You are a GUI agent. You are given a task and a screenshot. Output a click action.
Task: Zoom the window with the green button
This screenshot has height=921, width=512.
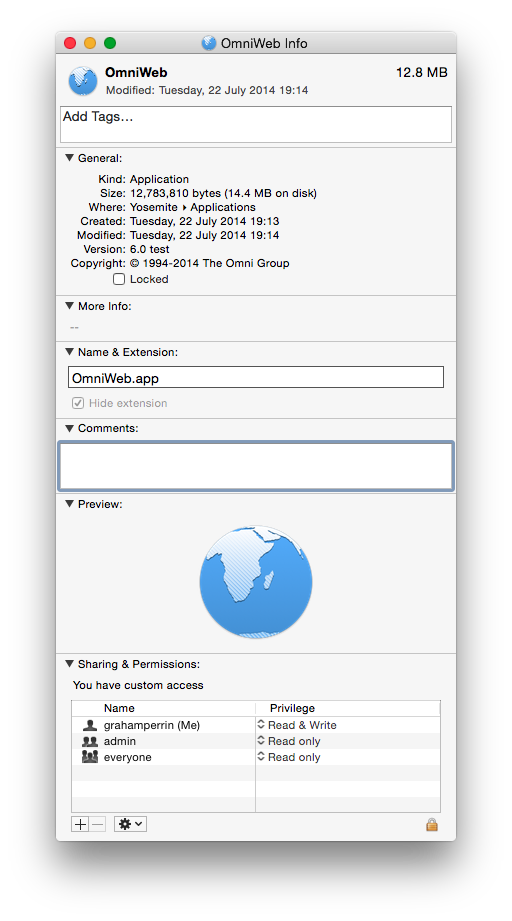coord(110,43)
